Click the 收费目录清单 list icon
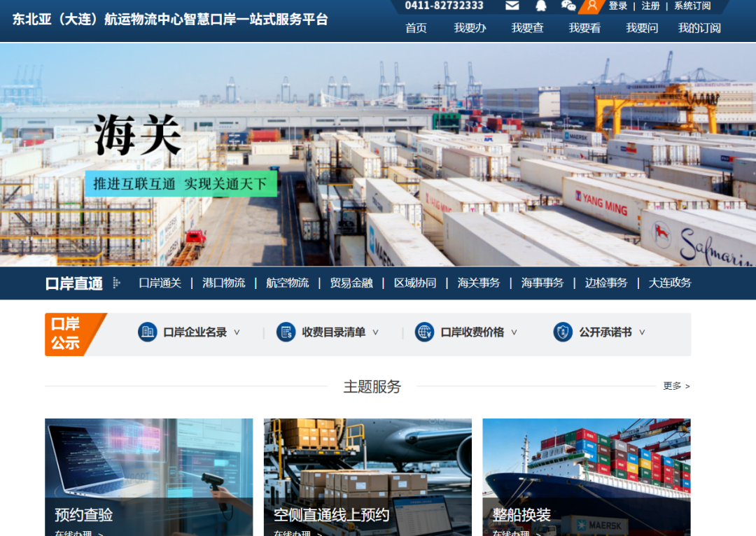 pyautogui.click(x=286, y=332)
